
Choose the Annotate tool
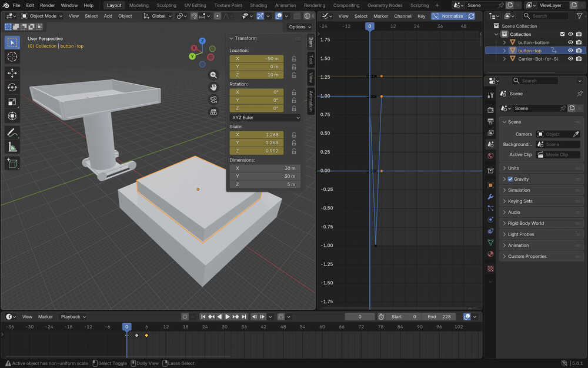(x=12, y=132)
